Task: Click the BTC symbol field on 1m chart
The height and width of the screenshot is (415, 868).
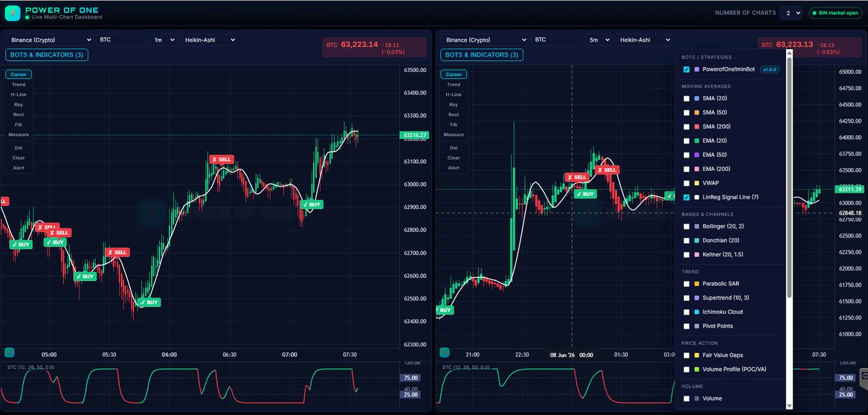Action: (x=120, y=40)
